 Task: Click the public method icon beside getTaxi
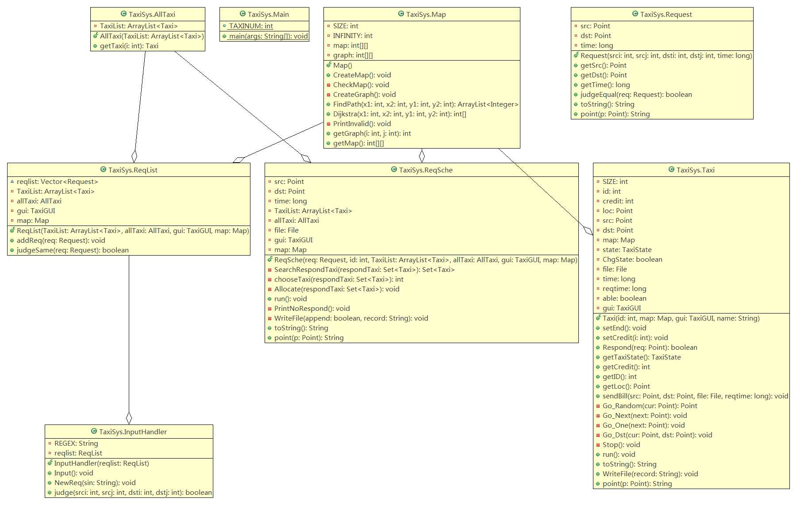(96, 46)
